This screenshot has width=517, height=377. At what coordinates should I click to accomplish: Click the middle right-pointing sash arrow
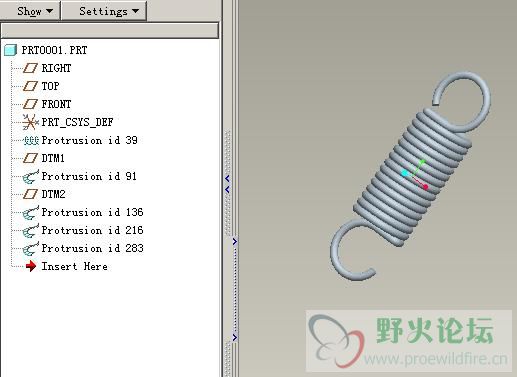235,241
